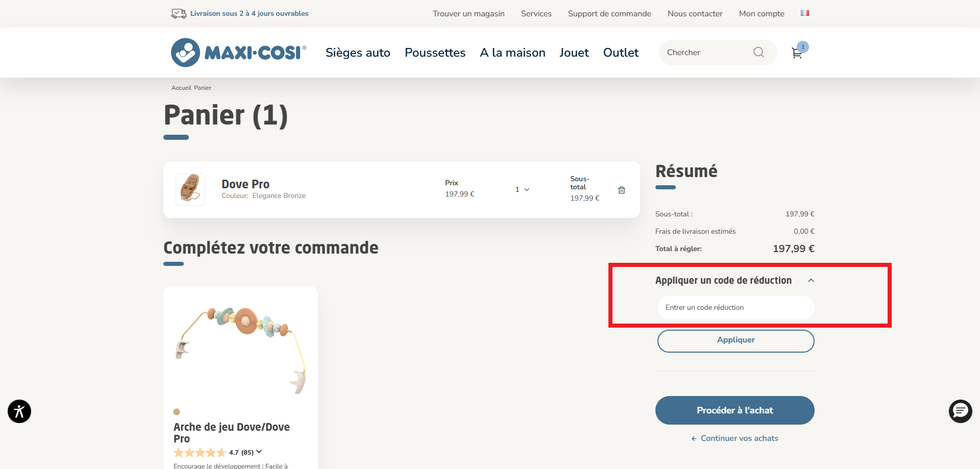This screenshot has height=469, width=980.
Task: Open the Outlet menu
Action: [621, 53]
